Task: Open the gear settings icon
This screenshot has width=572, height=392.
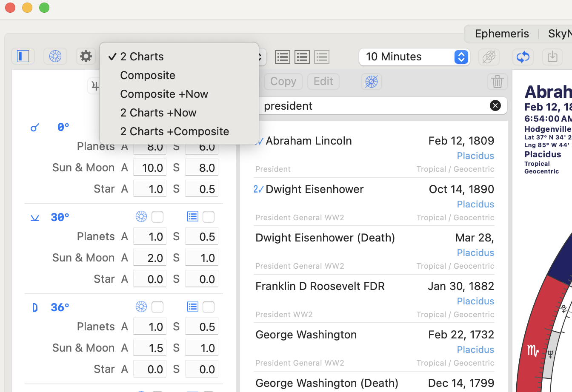Action: coord(86,56)
